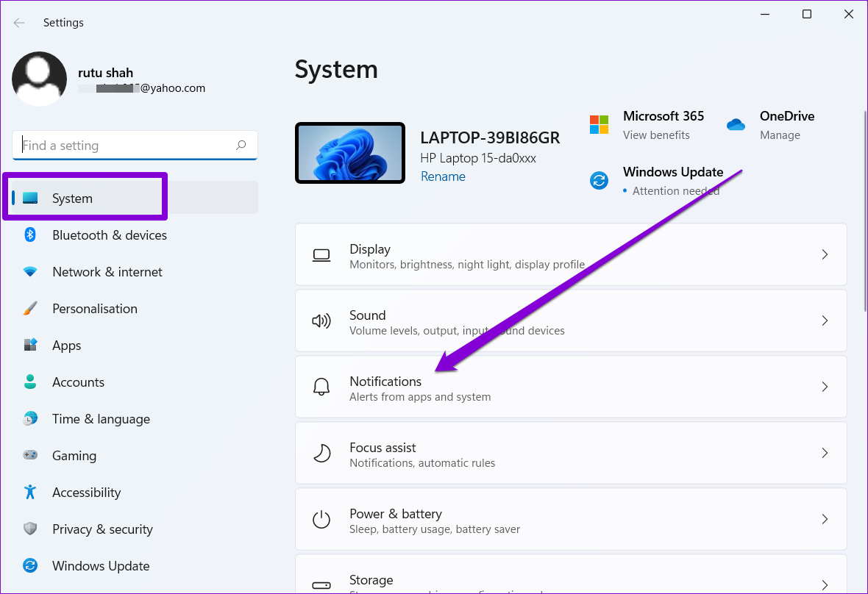Open the user profile avatar picture
Screen dimensions: 868x594
coord(39,79)
